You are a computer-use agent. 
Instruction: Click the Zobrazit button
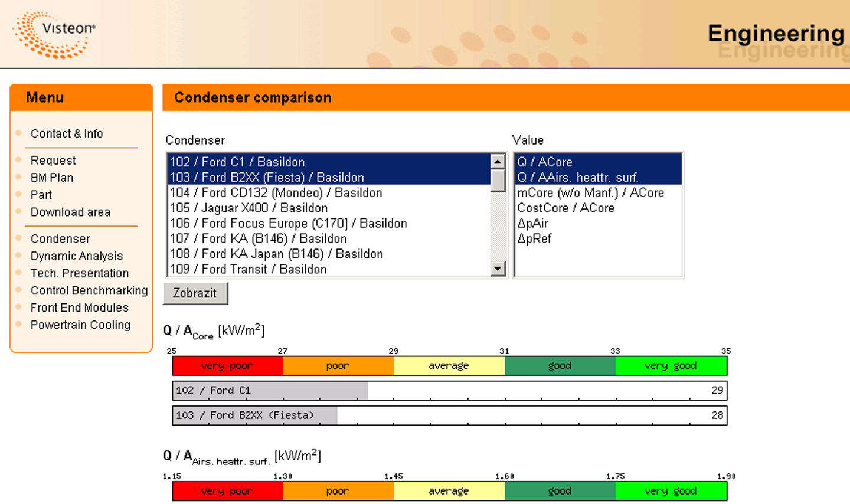195,293
